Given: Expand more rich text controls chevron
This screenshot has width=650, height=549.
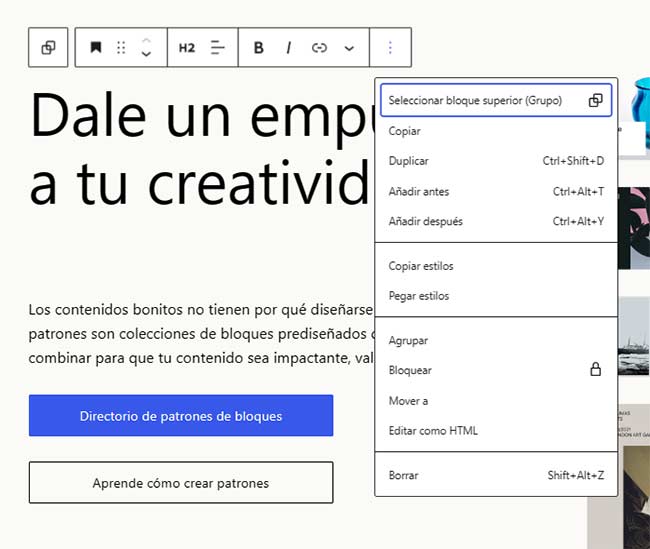Looking at the screenshot, I should click(349, 49).
